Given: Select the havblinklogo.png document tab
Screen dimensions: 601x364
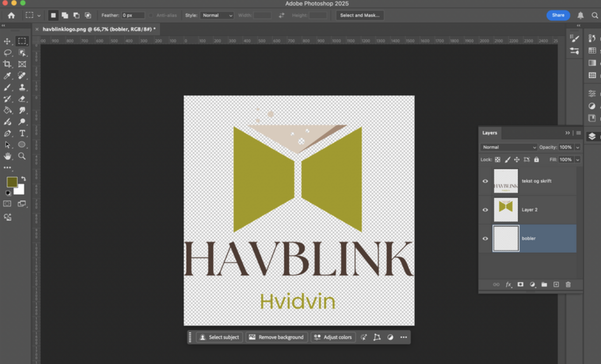Looking at the screenshot, I should [99, 29].
